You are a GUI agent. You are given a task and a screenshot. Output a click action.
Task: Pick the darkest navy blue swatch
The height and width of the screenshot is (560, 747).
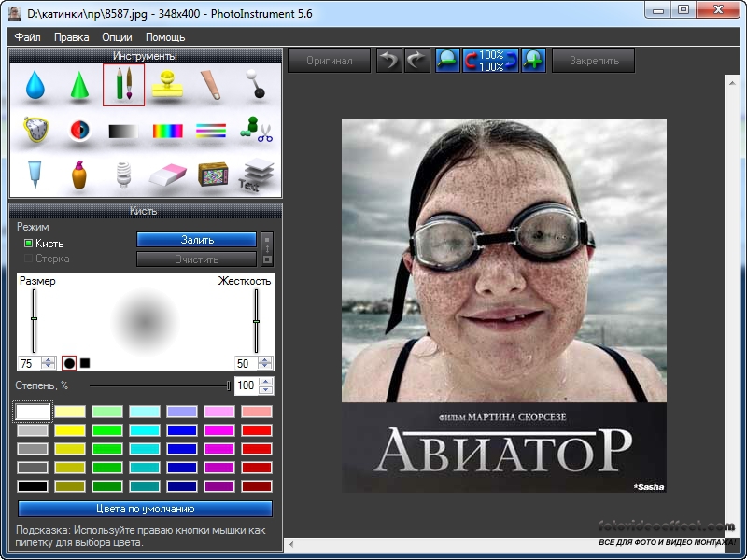click(x=182, y=486)
